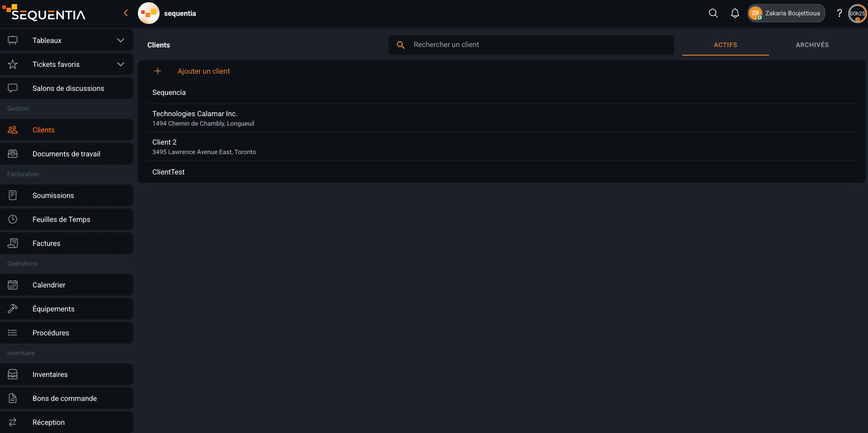
Task: Focus the Rechercher un client field
Action: point(531,45)
